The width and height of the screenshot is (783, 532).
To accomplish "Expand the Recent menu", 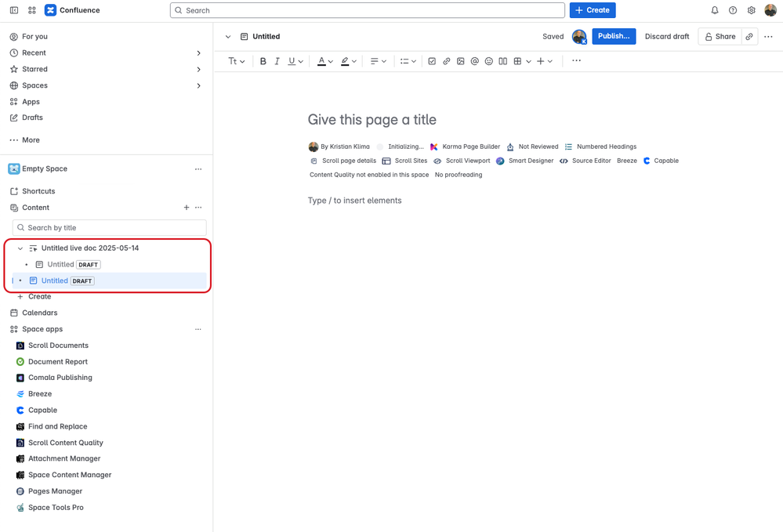I will point(199,53).
